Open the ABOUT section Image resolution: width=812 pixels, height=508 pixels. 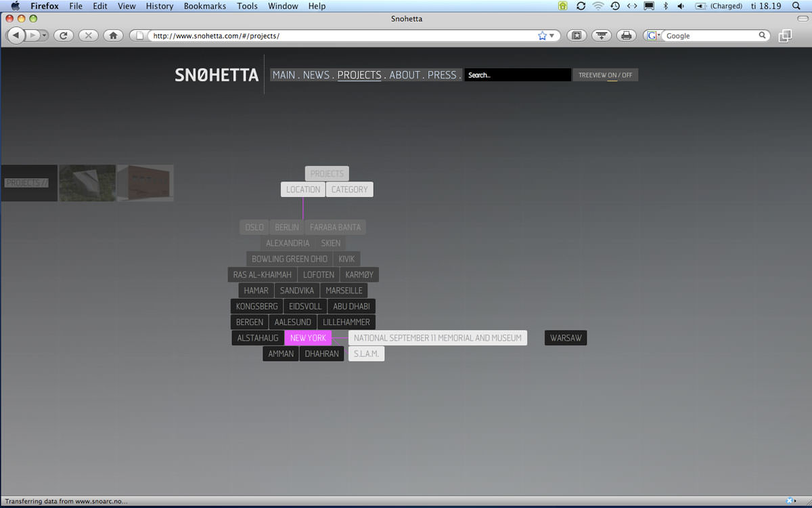[x=405, y=75]
